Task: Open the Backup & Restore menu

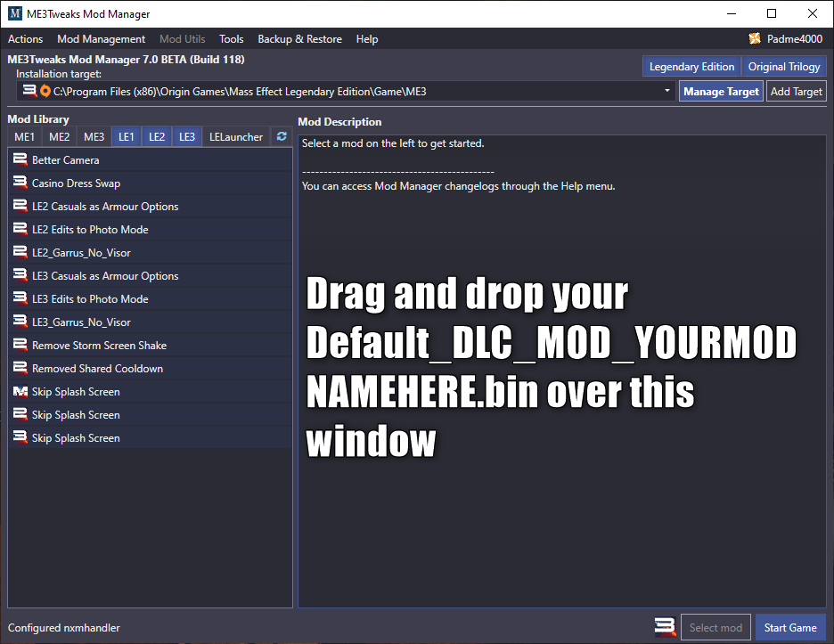Action: (x=300, y=39)
